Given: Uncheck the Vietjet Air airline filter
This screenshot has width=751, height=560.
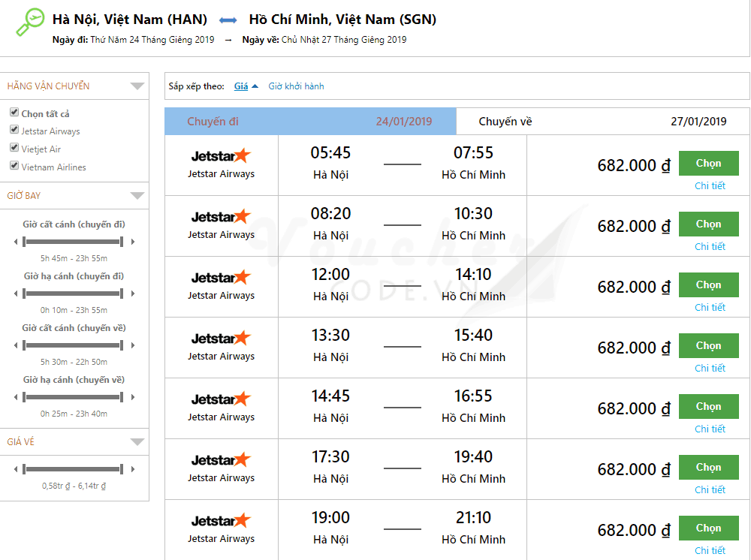Looking at the screenshot, I should tap(14, 148).
